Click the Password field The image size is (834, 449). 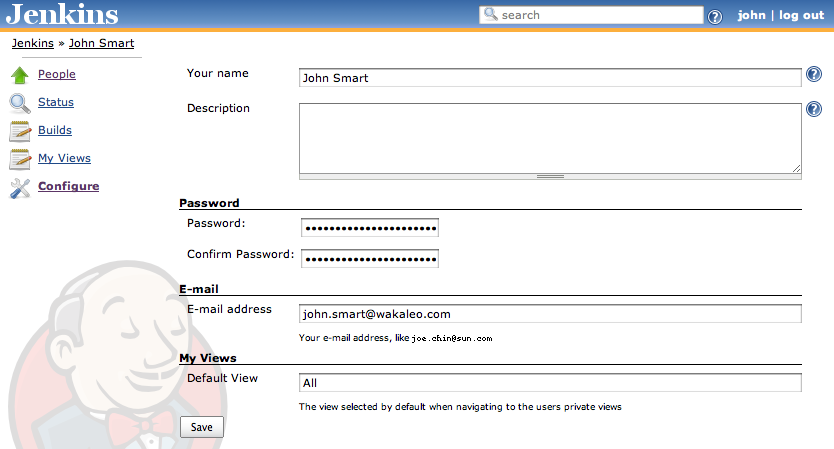pos(370,228)
